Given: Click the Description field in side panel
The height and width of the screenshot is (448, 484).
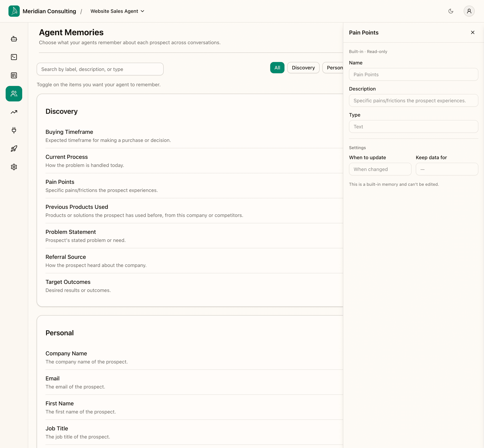Looking at the screenshot, I should click(413, 100).
